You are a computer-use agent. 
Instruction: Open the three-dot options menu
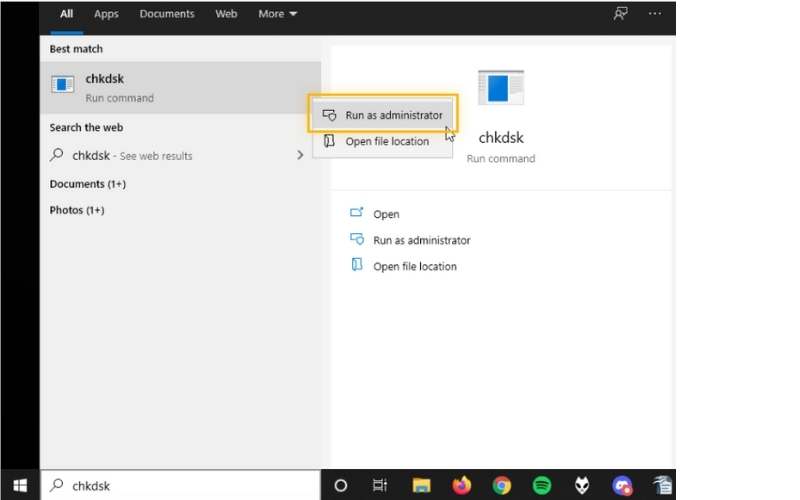coord(655,14)
